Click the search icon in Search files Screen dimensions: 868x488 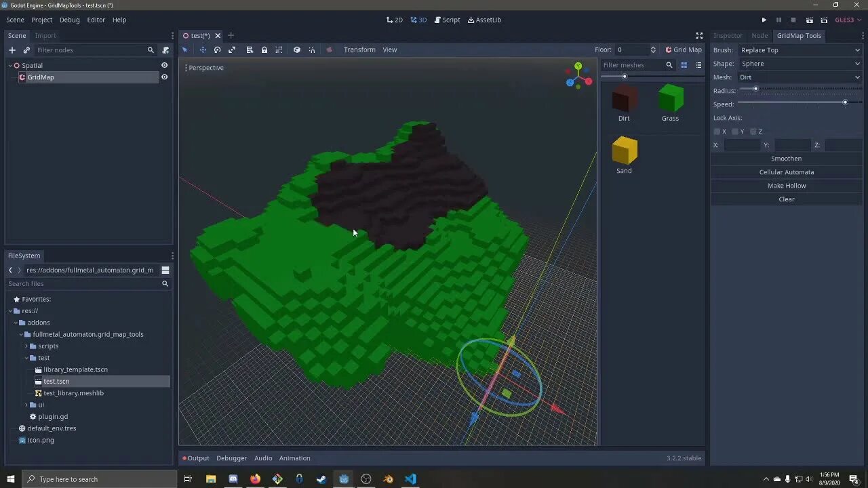(x=165, y=284)
